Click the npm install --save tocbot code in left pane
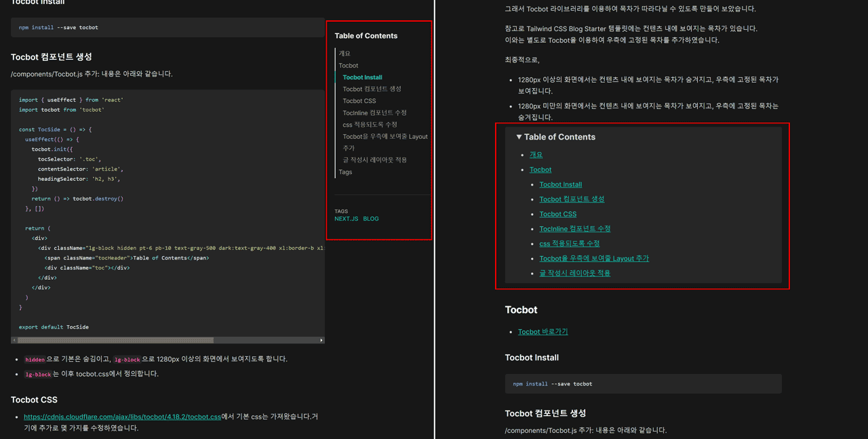Viewport: 868px width, 439px height. click(x=58, y=28)
